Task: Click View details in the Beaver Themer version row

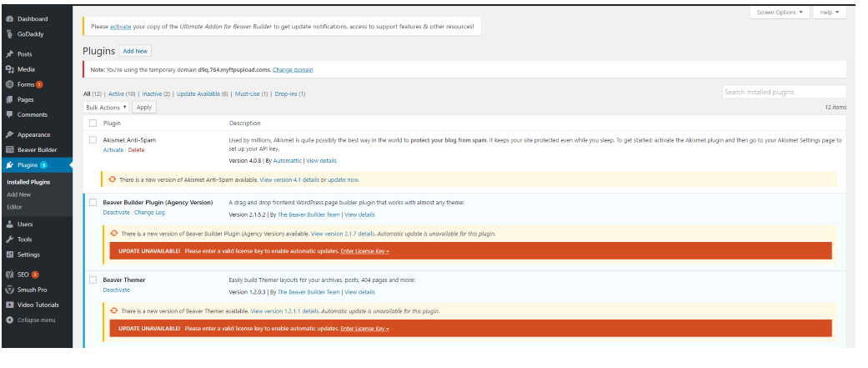Action: [x=360, y=292]
